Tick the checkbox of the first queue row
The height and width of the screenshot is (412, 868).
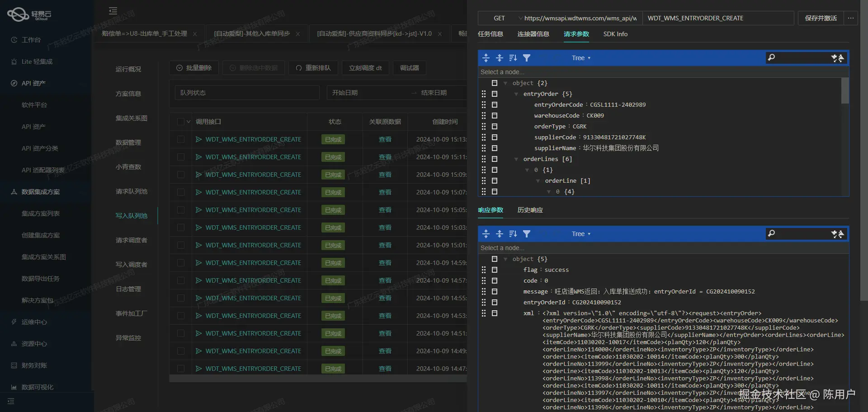point(181,139)
